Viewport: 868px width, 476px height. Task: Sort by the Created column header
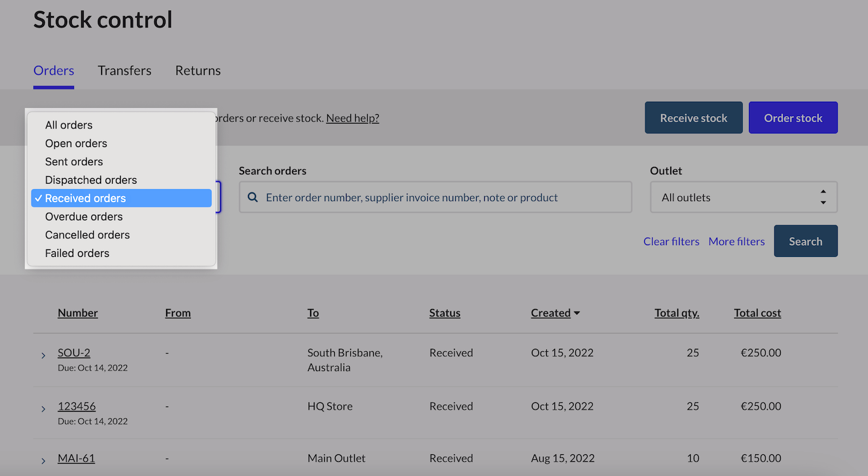(x=551, y=313)
